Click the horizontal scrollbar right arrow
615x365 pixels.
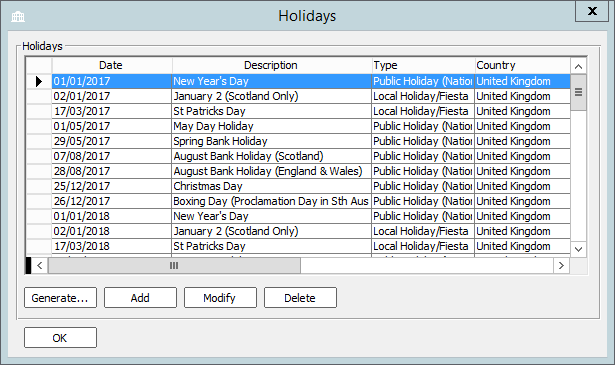[x=561, y=265]
